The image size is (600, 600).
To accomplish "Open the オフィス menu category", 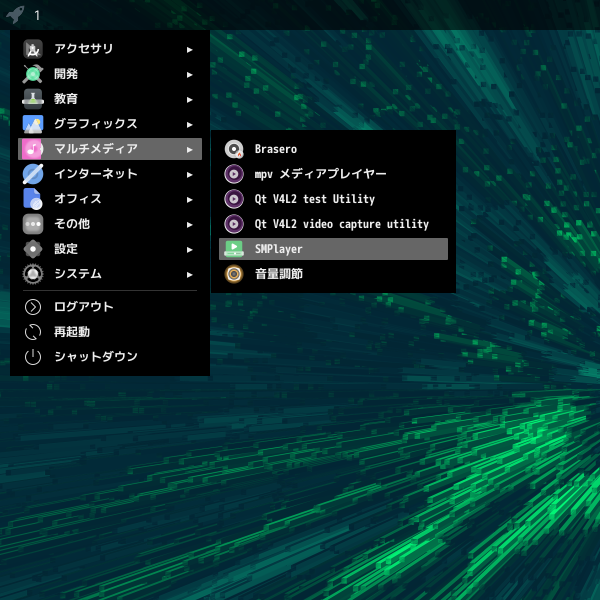I will [78, 199].
